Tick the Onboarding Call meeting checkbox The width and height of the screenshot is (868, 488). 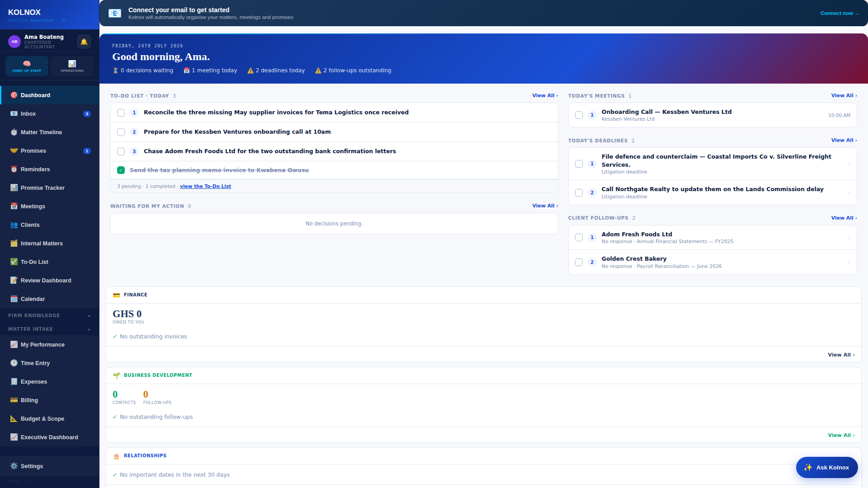pos(579,115)
